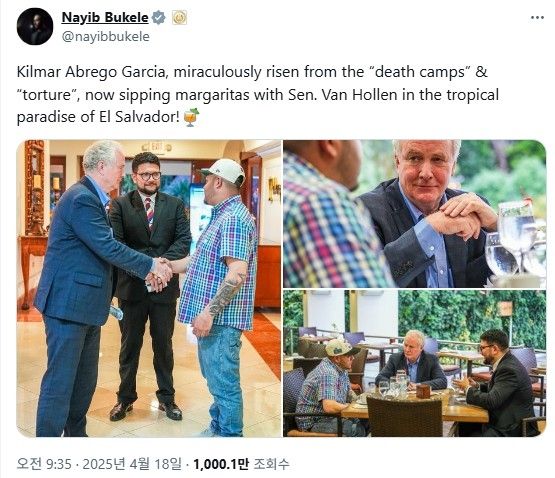The image size is (555, 478).
Task: Open the top-right close-up photo
Action: tap(414, 214)
